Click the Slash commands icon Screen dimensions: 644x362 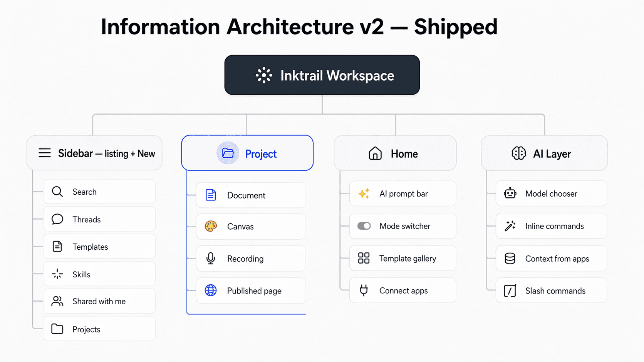click(x=510, y=291)
